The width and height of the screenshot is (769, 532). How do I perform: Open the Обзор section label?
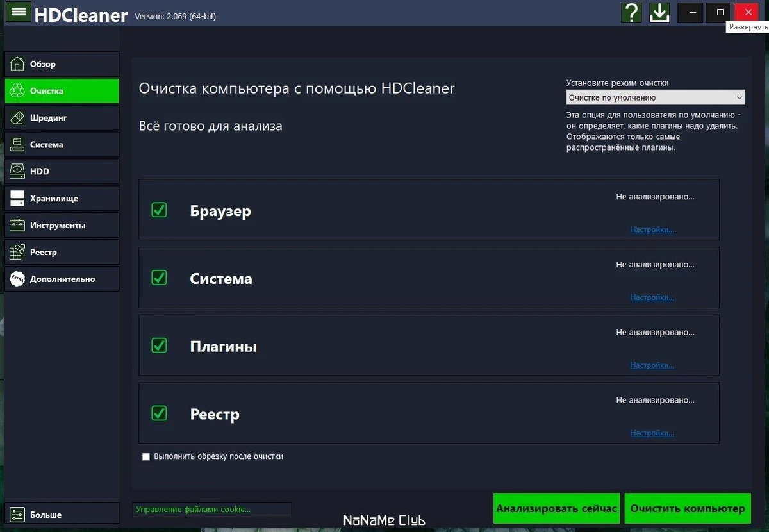click(43, 64)
